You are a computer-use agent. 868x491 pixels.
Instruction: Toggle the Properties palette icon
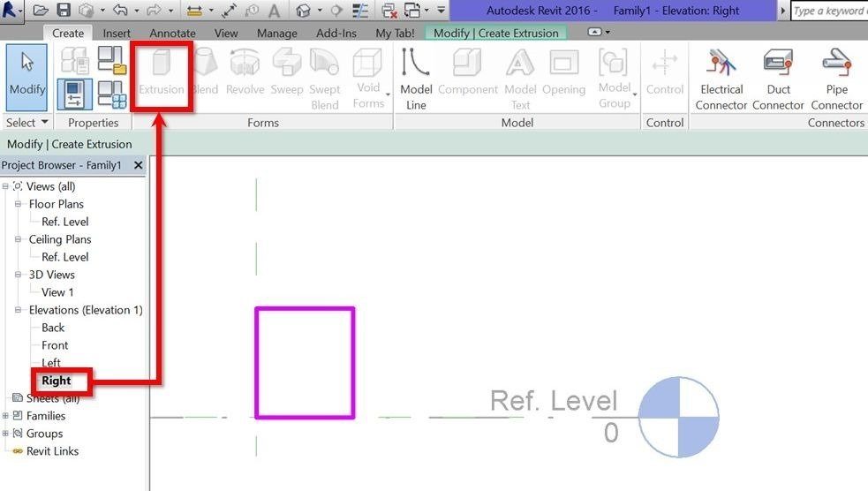click(x=75, y=94)
